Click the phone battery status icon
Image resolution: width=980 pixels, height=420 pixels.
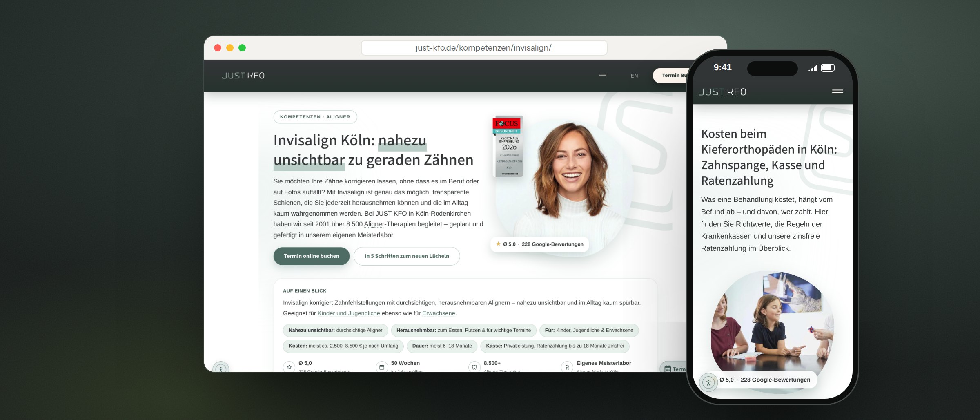click(x=828, y=68)
